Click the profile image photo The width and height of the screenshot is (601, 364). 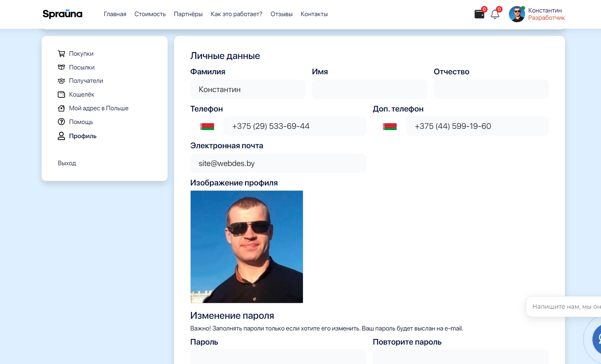point(246,247)
